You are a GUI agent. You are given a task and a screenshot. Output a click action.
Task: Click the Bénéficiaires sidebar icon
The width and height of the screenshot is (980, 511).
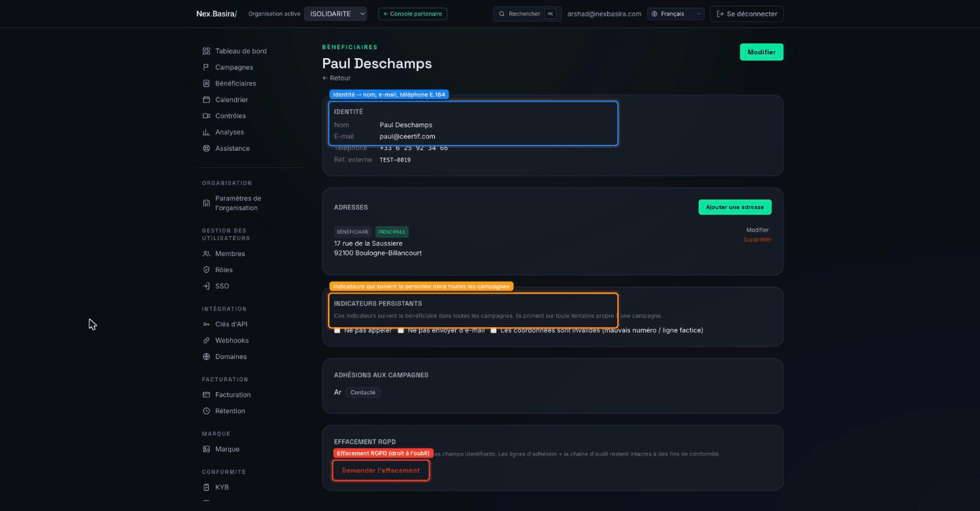(206, 84)
